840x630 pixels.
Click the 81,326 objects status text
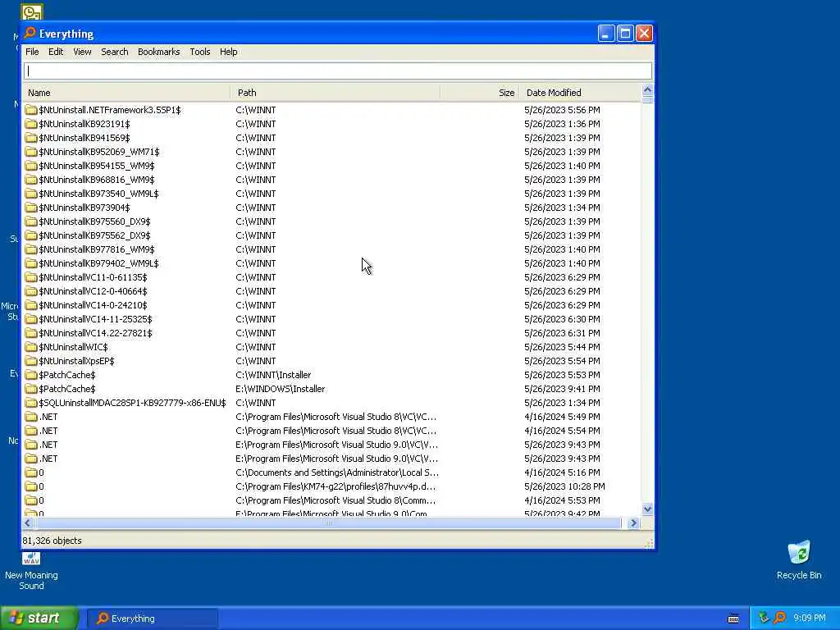coord(52,541)
